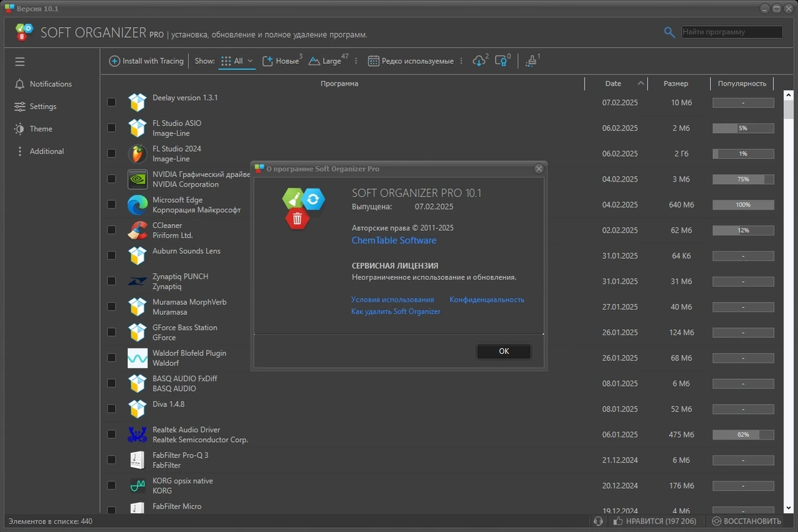
Task: Tick the checkbox for Deelay version 1.3.1
Action: pyautogui.click(x=112, y=102)
